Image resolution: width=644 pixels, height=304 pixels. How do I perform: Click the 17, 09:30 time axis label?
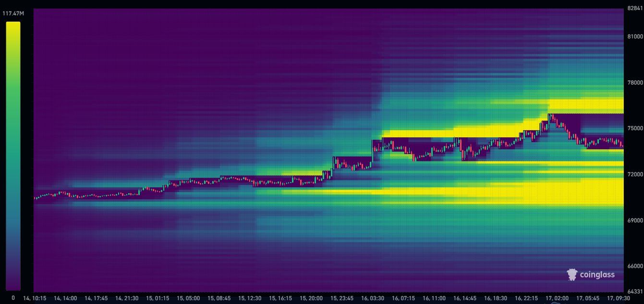(619, 298)
